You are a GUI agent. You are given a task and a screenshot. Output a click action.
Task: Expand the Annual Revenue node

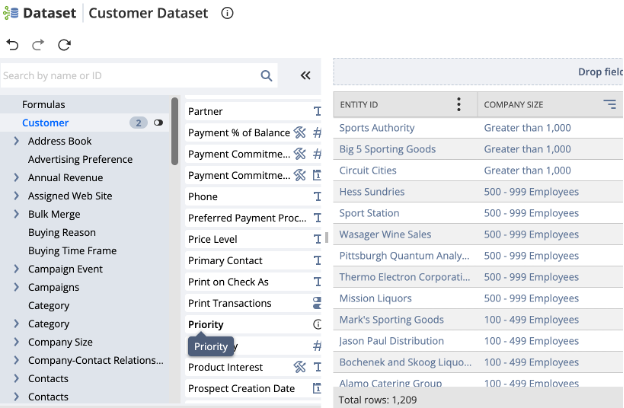click(x=16, y=178)
